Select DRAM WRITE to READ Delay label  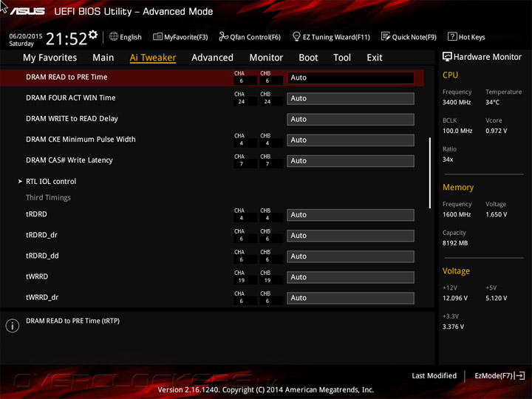[x=72, y=119]
